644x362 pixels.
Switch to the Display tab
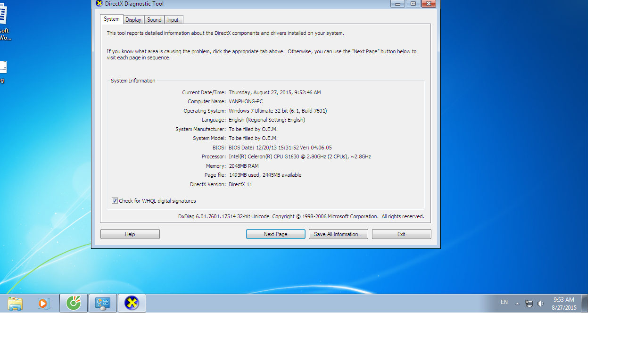click(133, 20)
